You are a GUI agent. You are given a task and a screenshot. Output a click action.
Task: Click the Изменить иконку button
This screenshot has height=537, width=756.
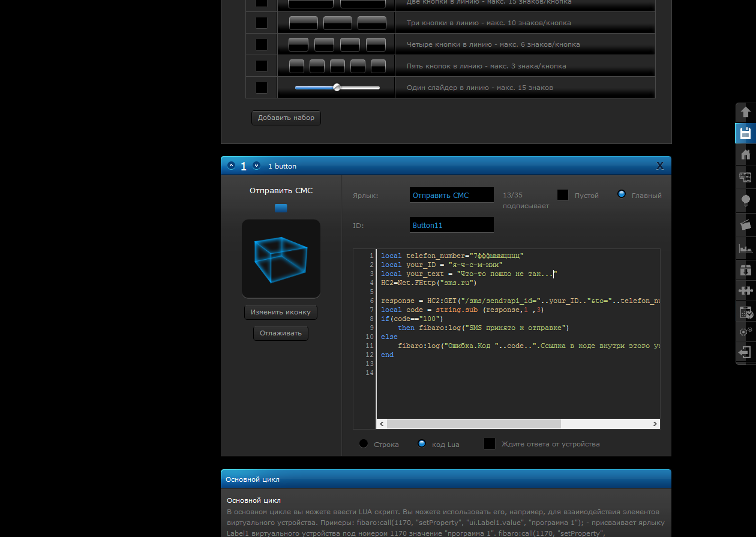[281, 312]
